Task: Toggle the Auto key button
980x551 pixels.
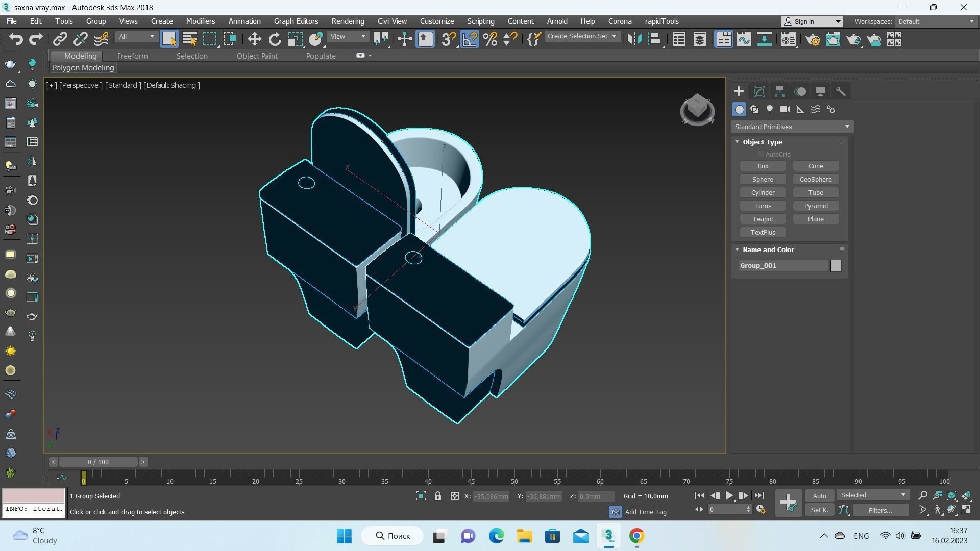Action: click(x=819, y=496)
